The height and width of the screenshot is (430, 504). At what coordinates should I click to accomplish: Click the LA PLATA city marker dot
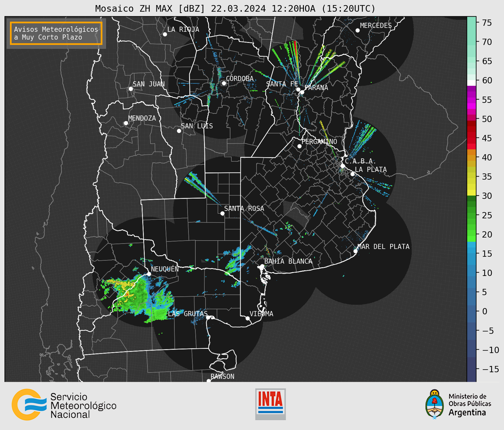(x=353, y=174)
